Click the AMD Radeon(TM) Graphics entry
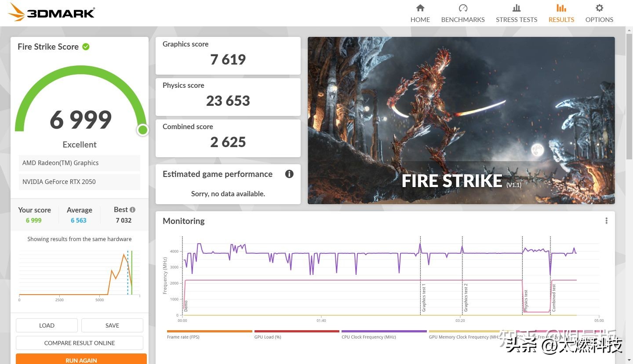This screenshot has width=633, height=364. click(80, 163)
